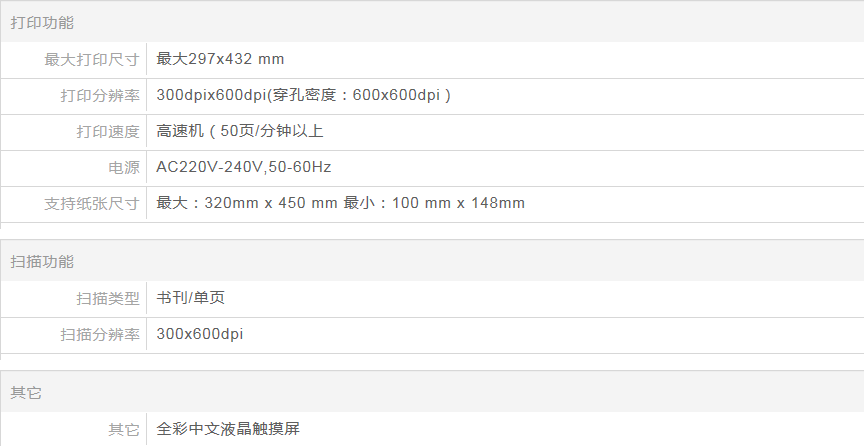The height and width of the screenshot is (446, 864).
Task: Click the 书刊/单页 scan type value
Action: (183, 297)
